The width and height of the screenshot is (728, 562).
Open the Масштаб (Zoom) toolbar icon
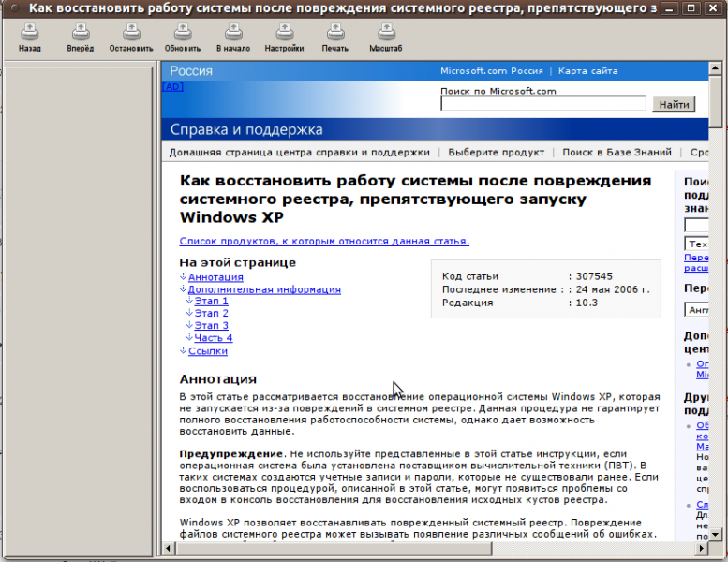tap(385, 37)
